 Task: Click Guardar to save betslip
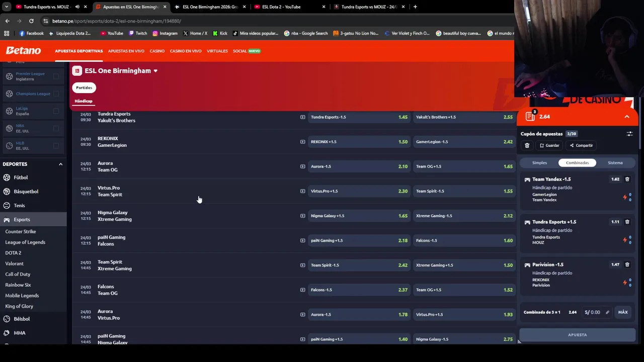[x=549, y=145]
